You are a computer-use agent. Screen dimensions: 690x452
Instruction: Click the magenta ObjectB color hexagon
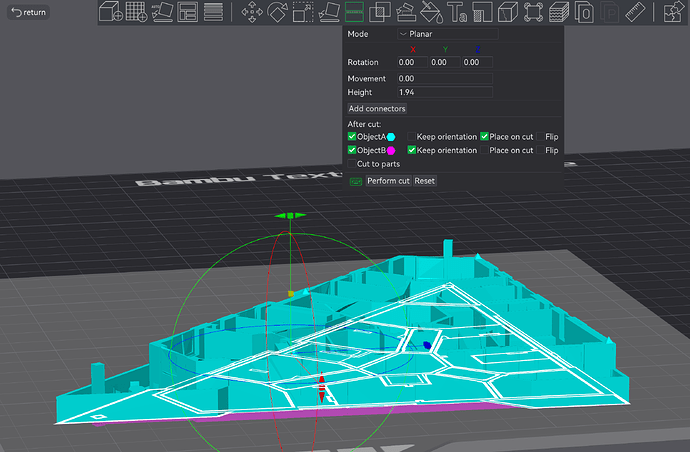(391, 151)
